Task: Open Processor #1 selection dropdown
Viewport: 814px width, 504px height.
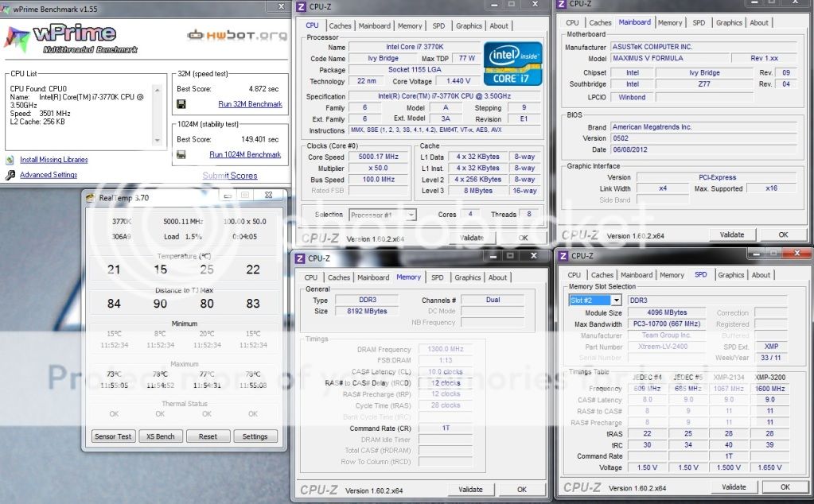Action: pos(411,215)
